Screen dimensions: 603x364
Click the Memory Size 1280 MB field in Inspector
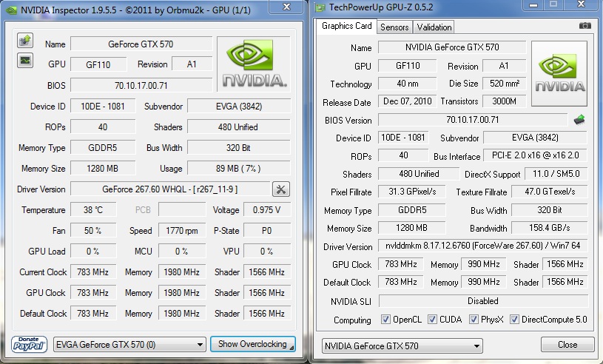[x=103, y=169]
